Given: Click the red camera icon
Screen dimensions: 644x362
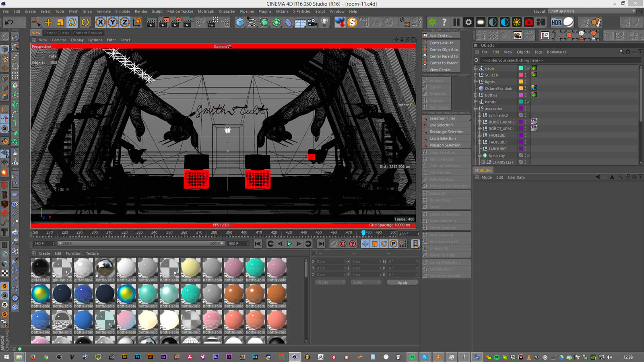Looking at the screenshot, I should [529, 22].
